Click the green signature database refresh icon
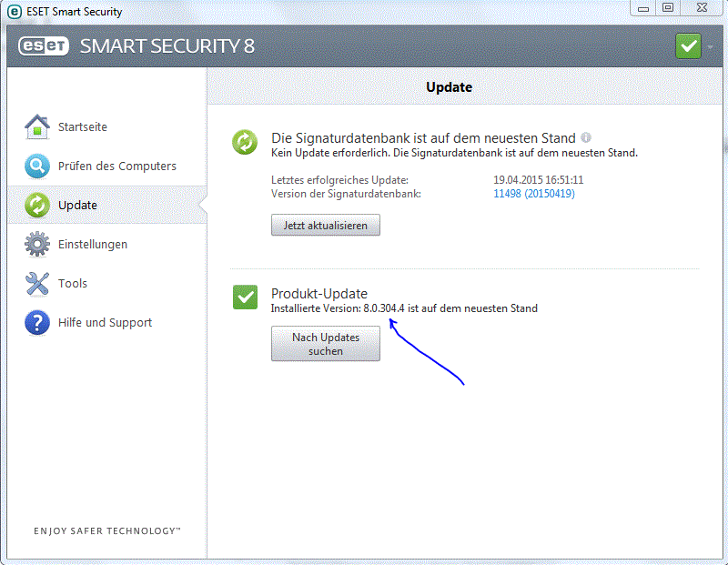The image size is (728, 565). [245, 143]
